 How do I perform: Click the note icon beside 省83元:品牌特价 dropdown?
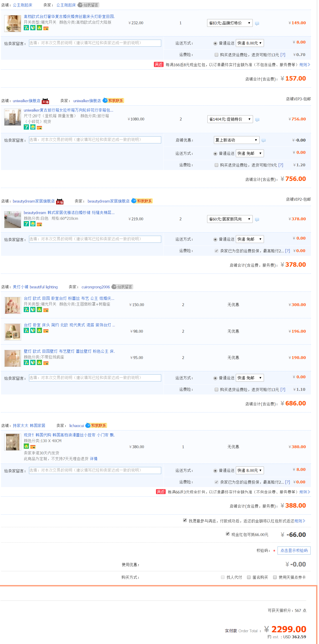(257, 23)
